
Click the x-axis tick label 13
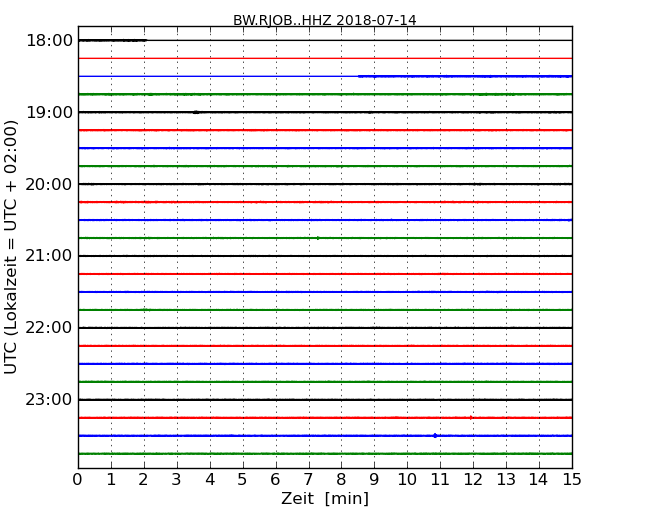[x=506, y=479]
